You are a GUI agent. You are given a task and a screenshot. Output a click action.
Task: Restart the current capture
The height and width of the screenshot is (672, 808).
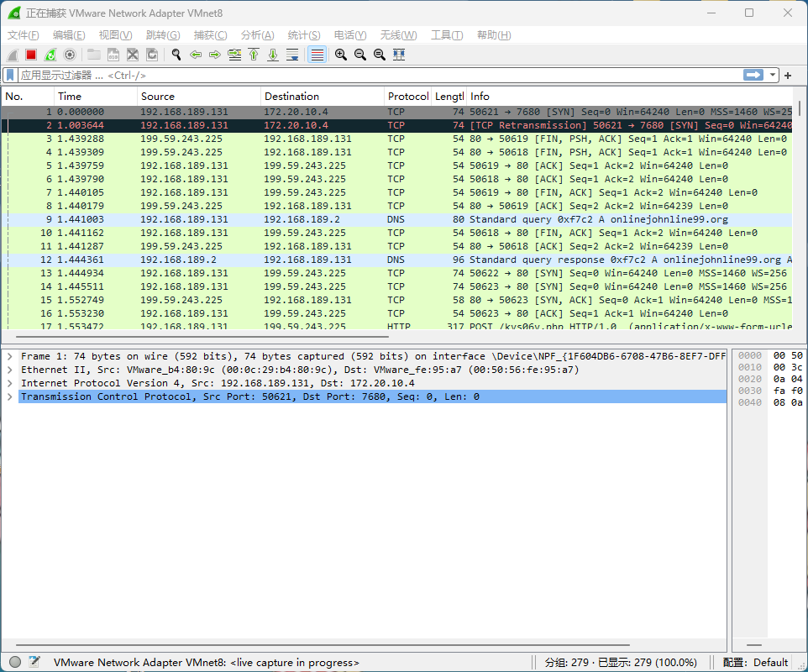coord(50,55)
